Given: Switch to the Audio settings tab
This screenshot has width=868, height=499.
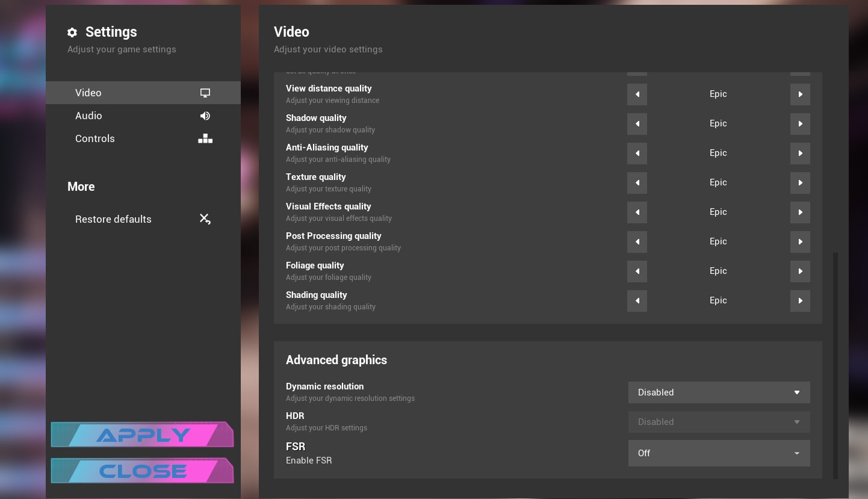Looking at the screenshot, I should (x=143, y=116).
